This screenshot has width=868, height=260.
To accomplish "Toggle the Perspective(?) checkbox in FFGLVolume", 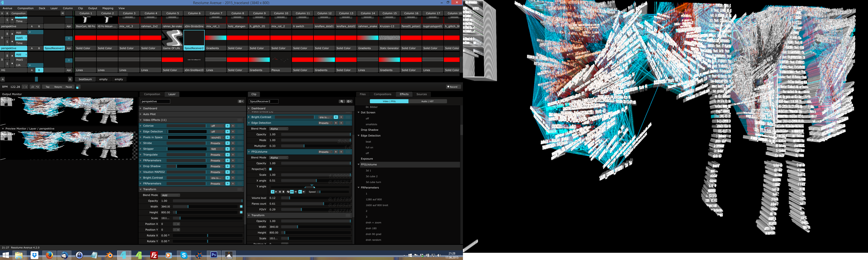I will pyautogui.click(x=271, y=169).
